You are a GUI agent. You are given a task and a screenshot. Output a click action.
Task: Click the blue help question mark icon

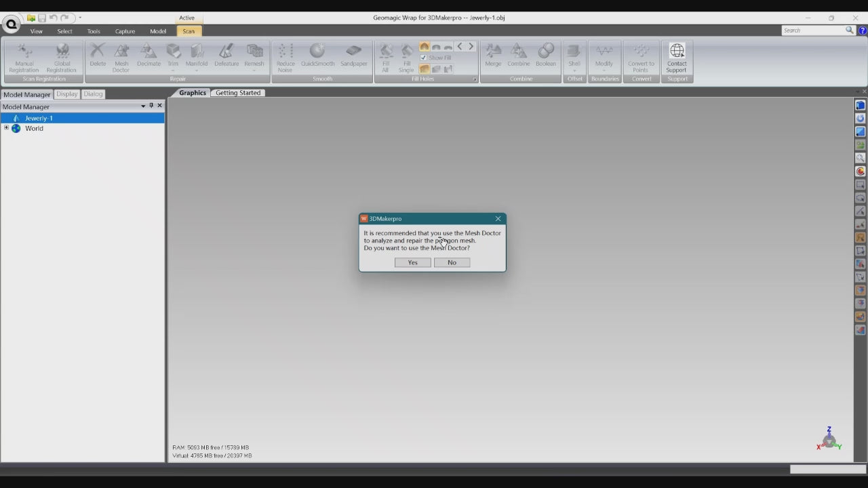863,30
